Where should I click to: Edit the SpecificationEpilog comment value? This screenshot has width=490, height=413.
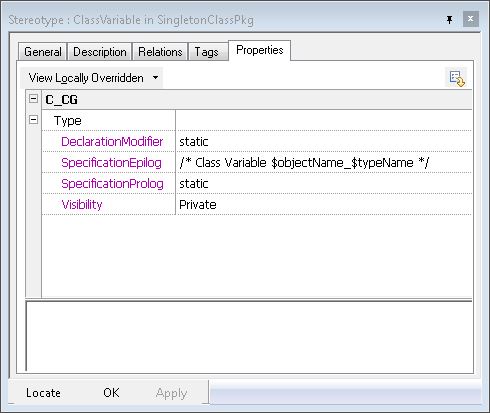(x=324, y=163)
